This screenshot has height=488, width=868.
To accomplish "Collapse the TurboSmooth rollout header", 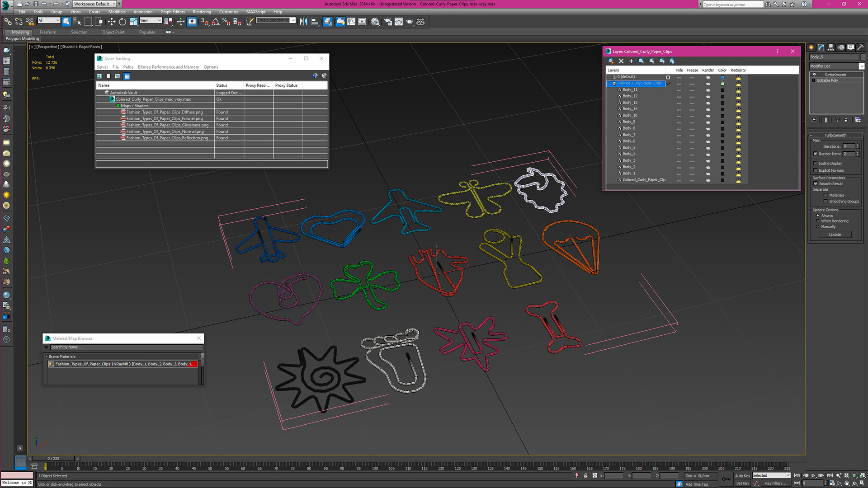I will 835,135.
